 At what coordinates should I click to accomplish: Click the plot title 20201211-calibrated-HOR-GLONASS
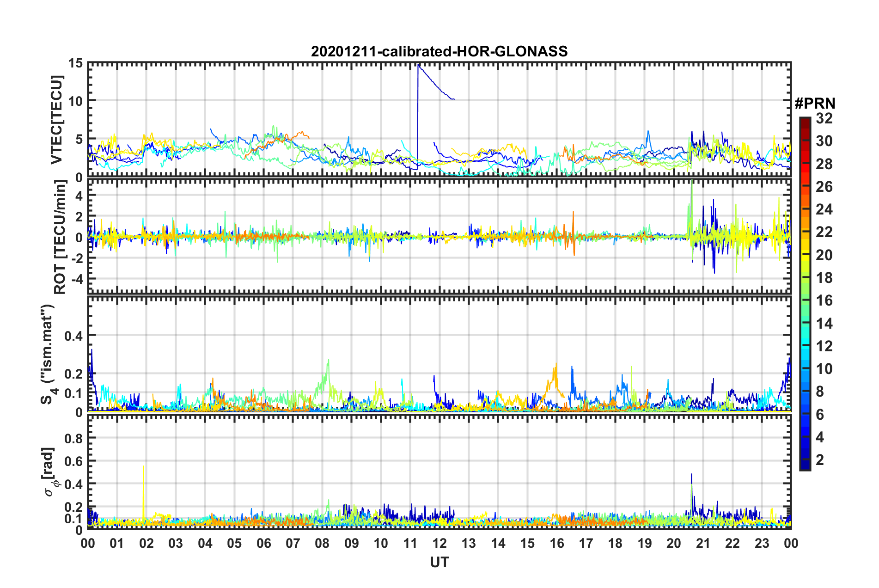click(439, 51)
